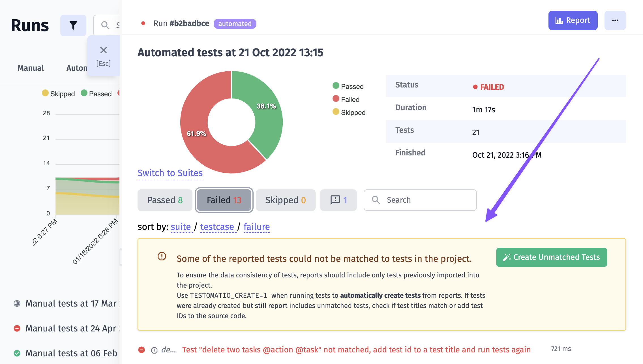This screenshot has height=364, width=643.
Task: Click the Report chart button
Action: [573, 20]
